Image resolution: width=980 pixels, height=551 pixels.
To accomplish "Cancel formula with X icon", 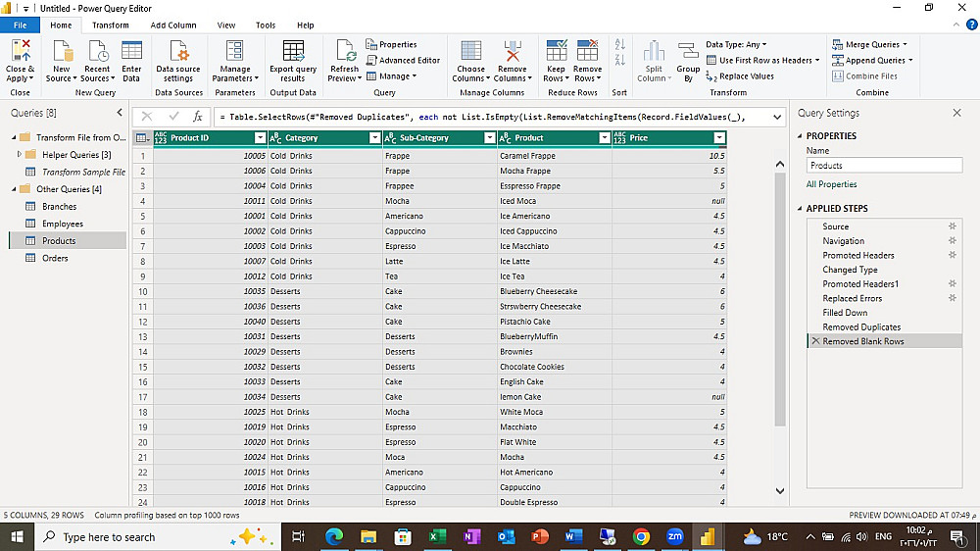I will (x=147, y=117).
